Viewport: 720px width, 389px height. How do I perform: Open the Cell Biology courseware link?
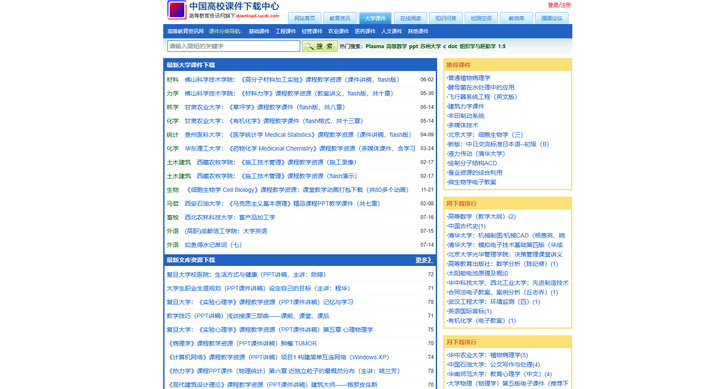pyautogui.click(x=298, y=190)
